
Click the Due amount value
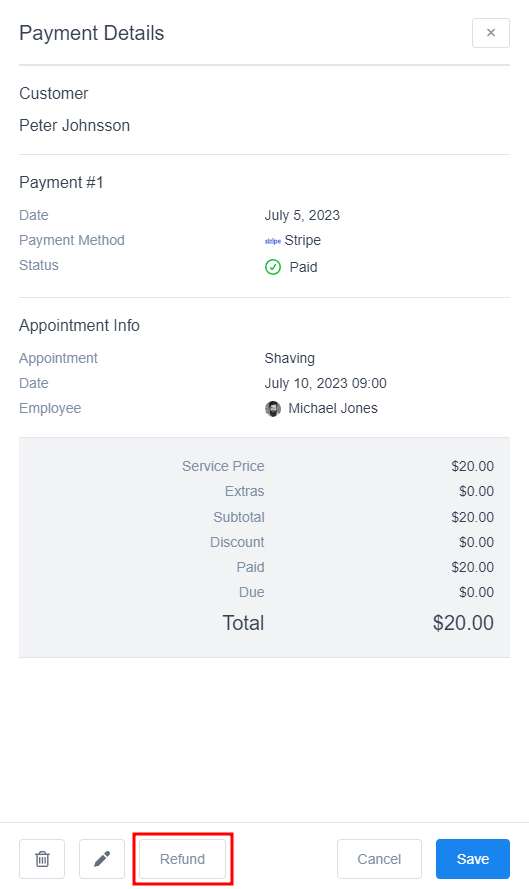[476, 592]
